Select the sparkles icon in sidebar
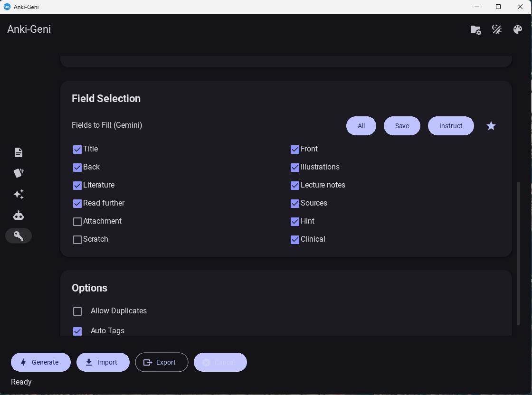This screenshot has width=532, height=395. tap(19, 194)
